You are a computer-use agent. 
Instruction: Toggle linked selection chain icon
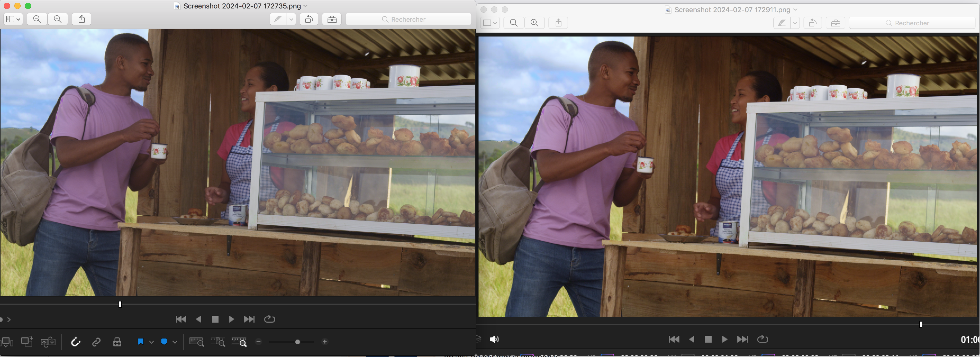pyautogui.click(x=96, y=342)
